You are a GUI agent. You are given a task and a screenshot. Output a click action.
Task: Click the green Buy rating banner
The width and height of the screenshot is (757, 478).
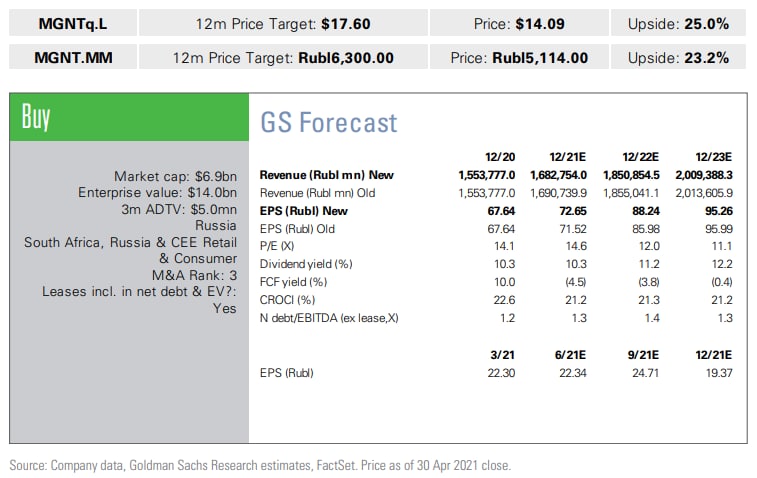(x=128, y=117)
